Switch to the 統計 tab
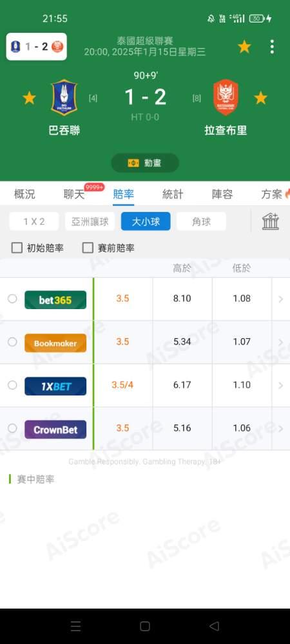Viewport: 290px width, 644px height. (173, 194)
